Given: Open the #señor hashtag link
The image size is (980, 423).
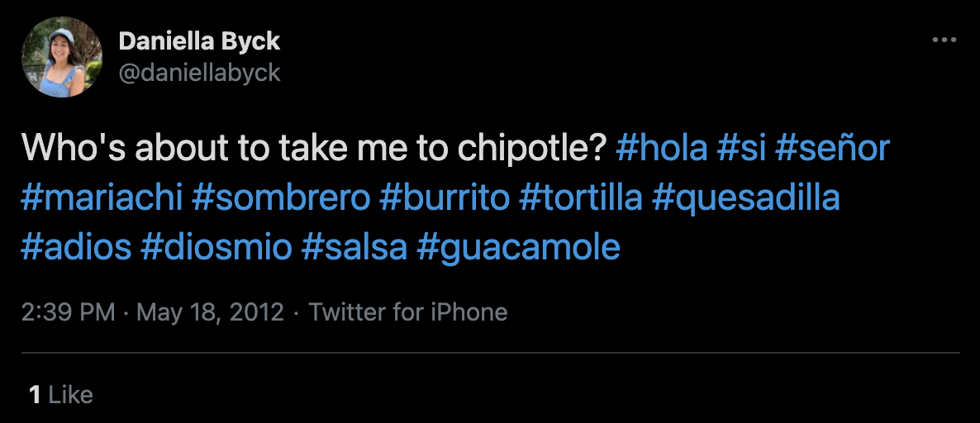Looking at the screenshot, I should (832, 149).
